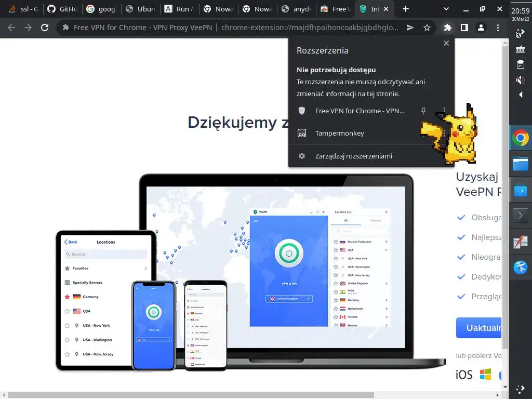Open more options for Free VPN extension
The height and width of the screenshot is (399, 532).
[444, 111]
